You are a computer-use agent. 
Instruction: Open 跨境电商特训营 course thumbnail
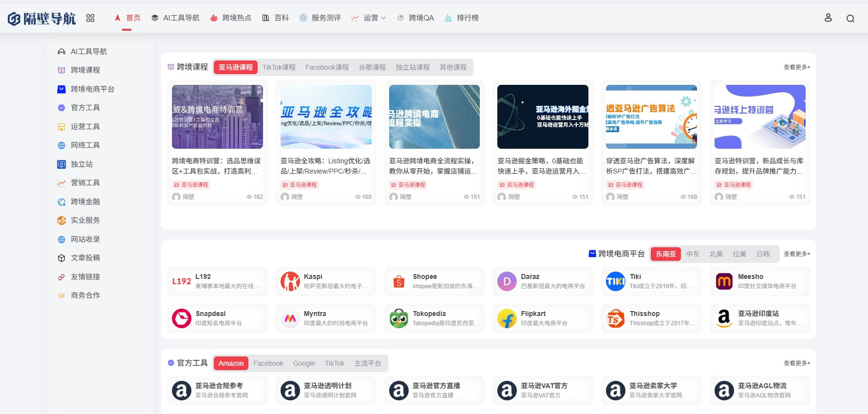(217, 117)
